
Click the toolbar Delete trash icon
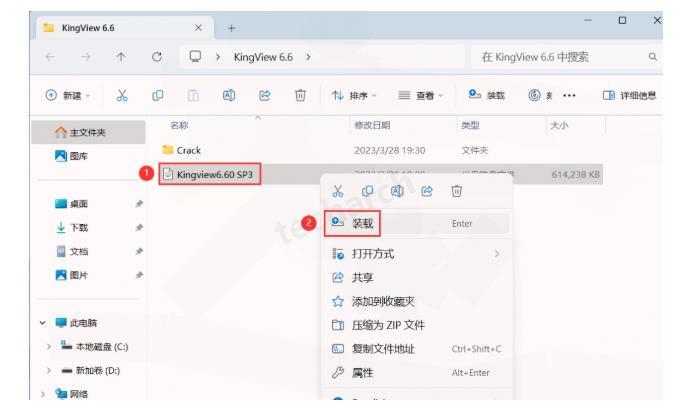point(300,95)
